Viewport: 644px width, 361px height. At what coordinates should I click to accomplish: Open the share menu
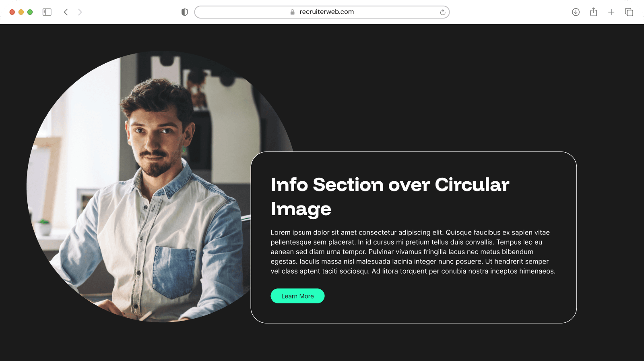pyautogui.click(x=593, y=12)
